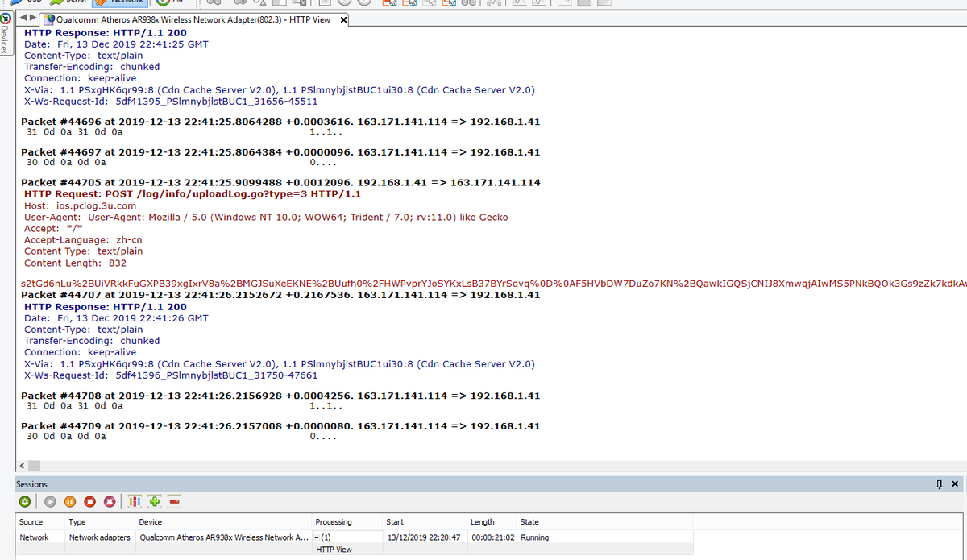Click the Packet #44696 header line
The height and width of the screenshot is (560, 967).
(280, 122)
